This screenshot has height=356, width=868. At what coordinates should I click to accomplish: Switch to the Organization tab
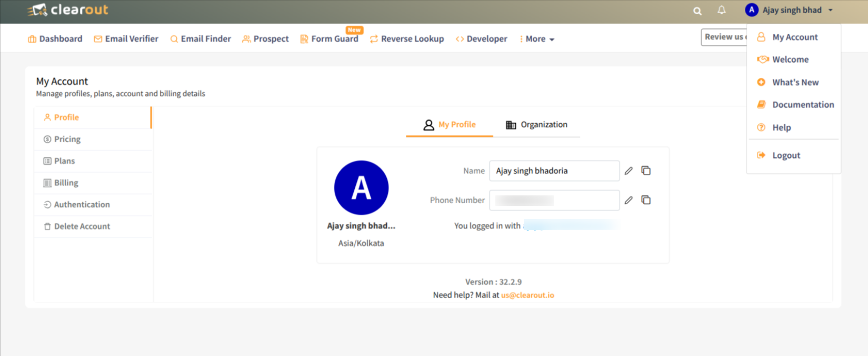pyautogui.click(x=536, y=125)
